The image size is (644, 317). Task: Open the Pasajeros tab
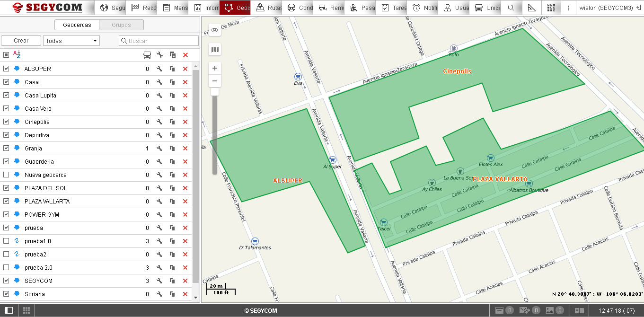click(x=360, y=8)
